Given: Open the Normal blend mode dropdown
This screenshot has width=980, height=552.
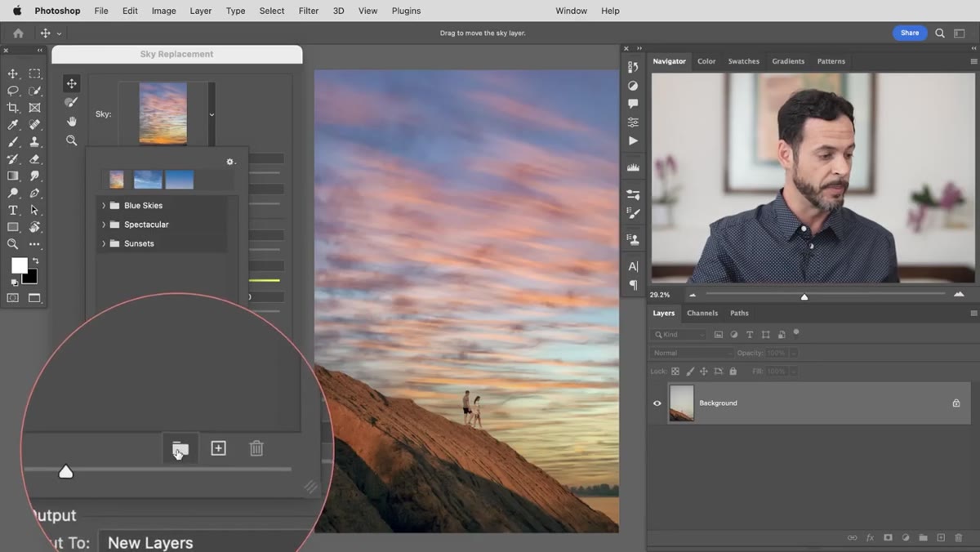Looking at the screenshot, I should (692, 353).
